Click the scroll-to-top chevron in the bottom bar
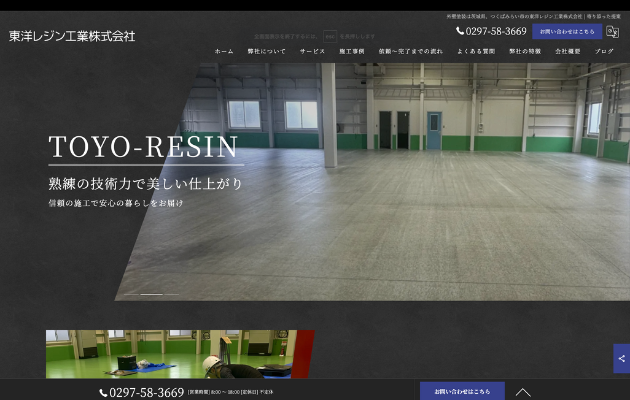 click(x=523, y=392)
